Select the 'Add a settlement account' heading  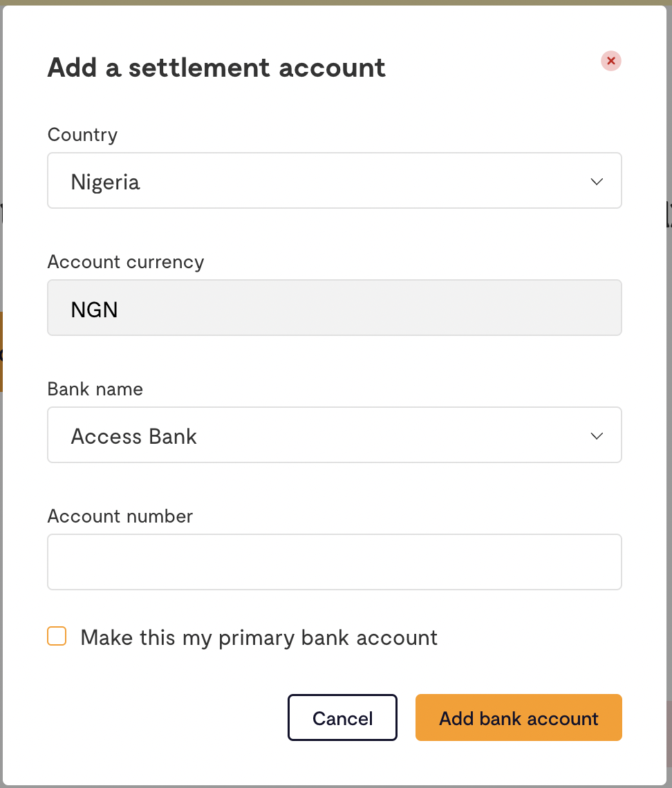(216, 67)
